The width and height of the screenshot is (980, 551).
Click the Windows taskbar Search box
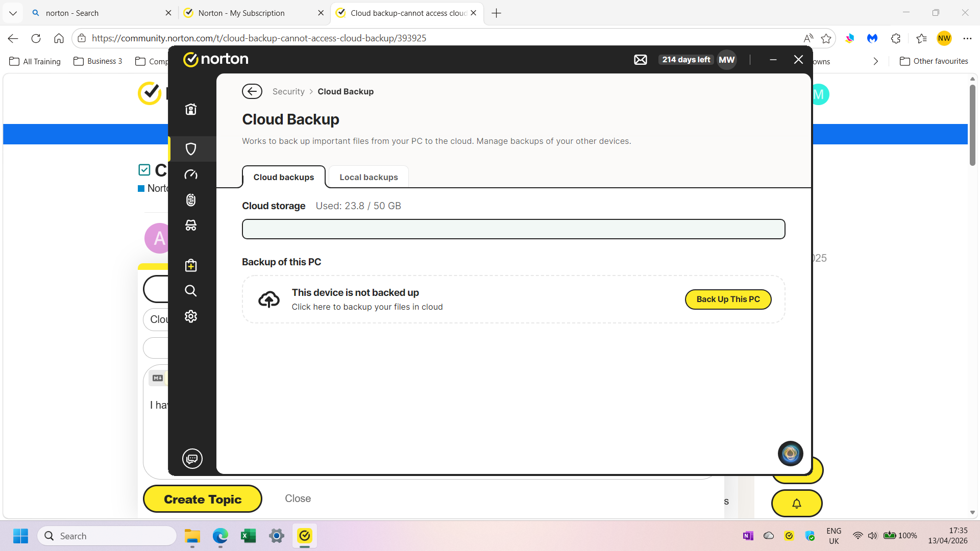click(107, 536)
